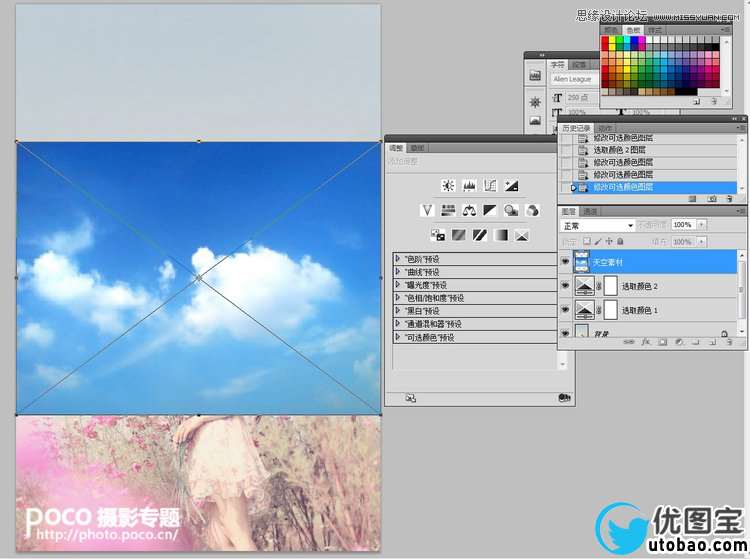Hide the 选取颜色 2 layer
This screenshot has height=559, width=750.
click(x=565, y=285)
